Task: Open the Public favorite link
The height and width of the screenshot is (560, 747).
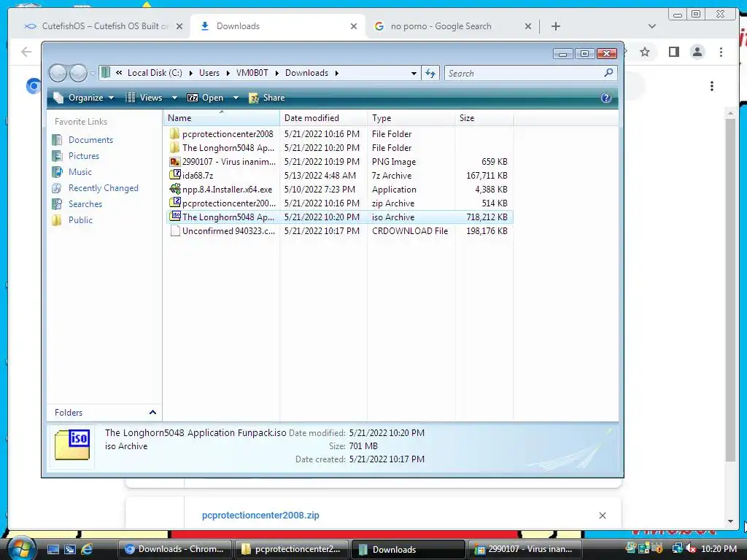Action: pos(80,220)
